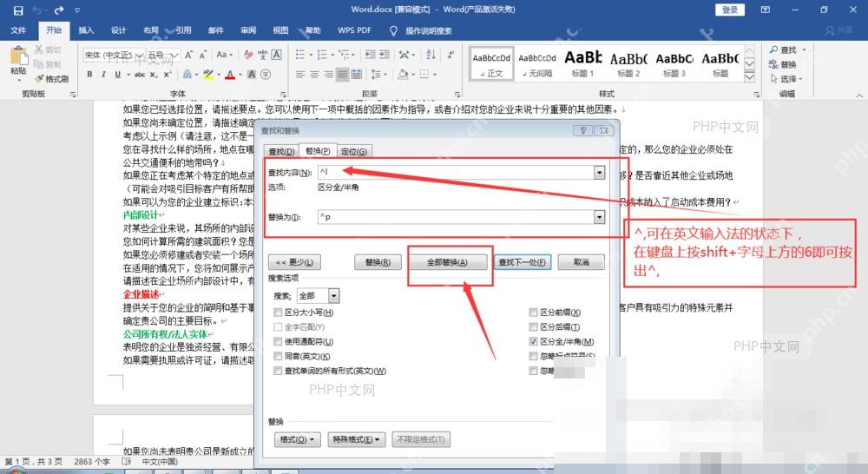868x474 pixels.
Task: Click the Sort (A-Z) icon
Action: pyautogui.click(x=431, y=55)
